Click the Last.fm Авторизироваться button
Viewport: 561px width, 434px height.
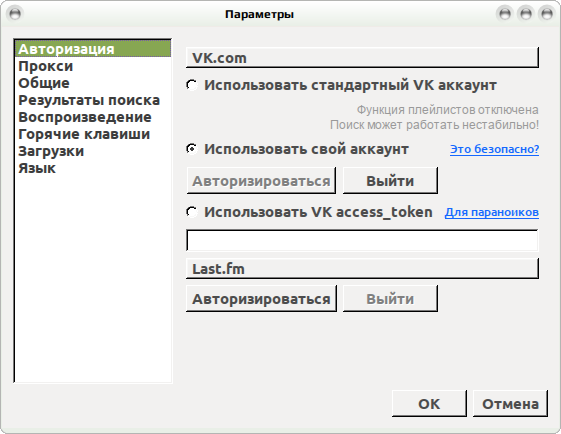pos(261,298)
